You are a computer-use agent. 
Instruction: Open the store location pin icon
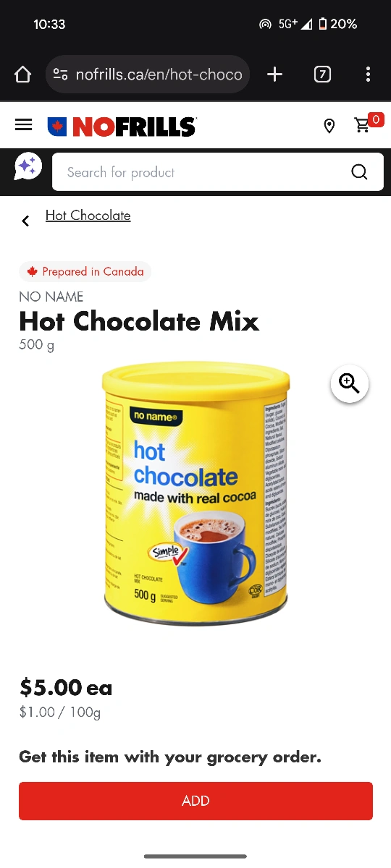[329, 127]
